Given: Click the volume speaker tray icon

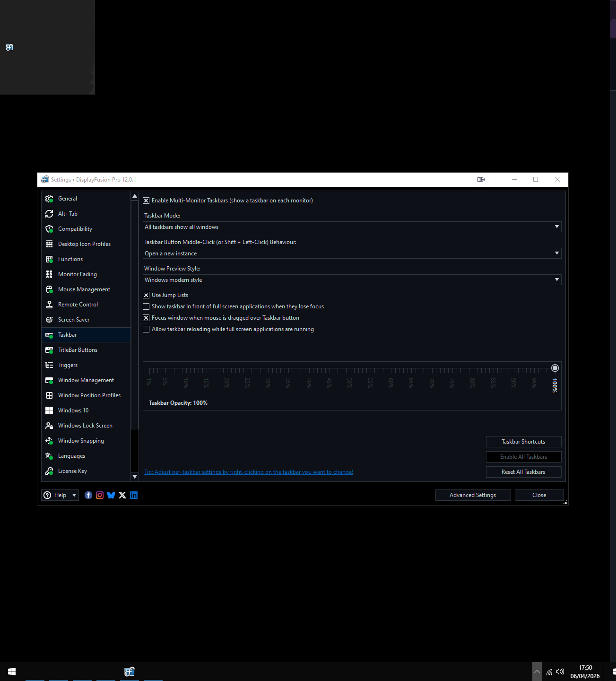Looking at the screenshot, I should 560,672.
